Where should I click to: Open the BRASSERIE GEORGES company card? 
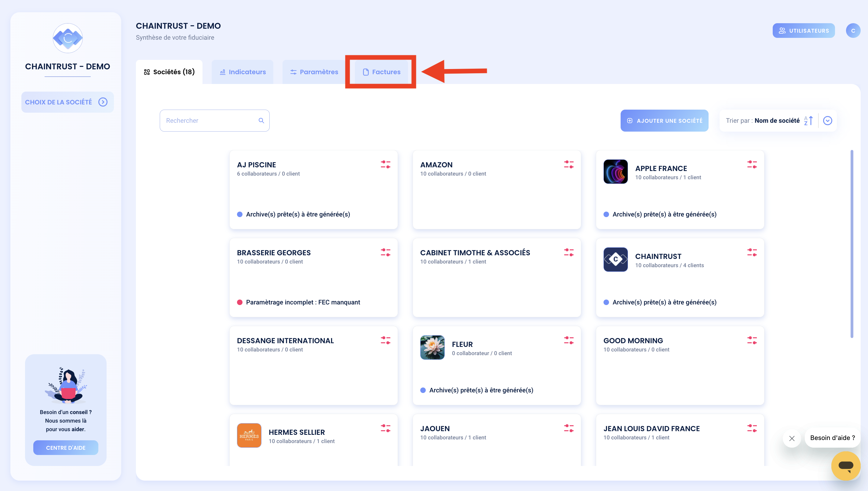[x=313, y=278]
